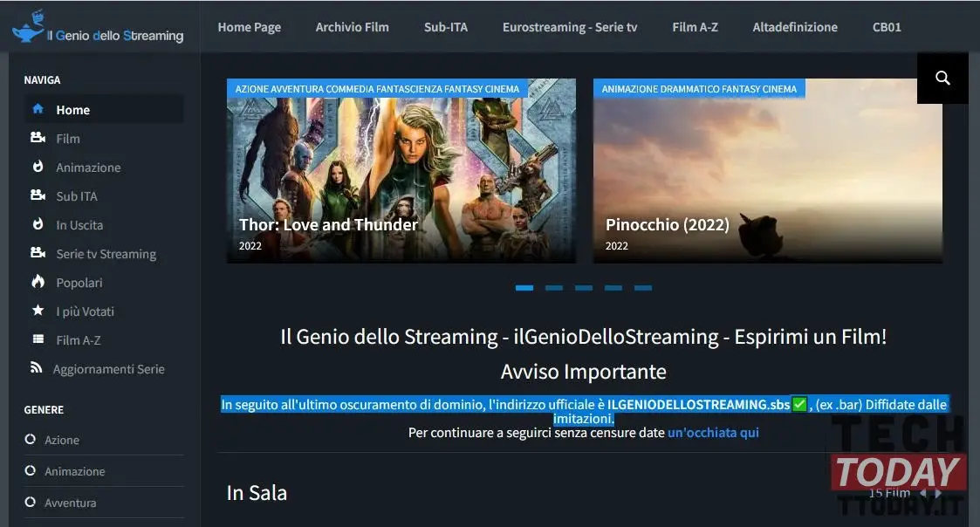Viewport: 980px width, 527px height.
Task: Open Archivio Film in top navigation
Action: tap(352, 27)
